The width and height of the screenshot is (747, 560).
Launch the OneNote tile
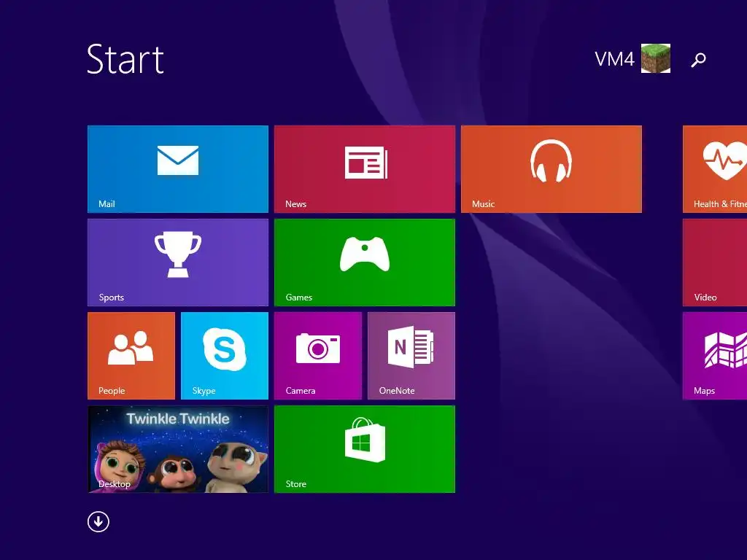coord(411,356)
